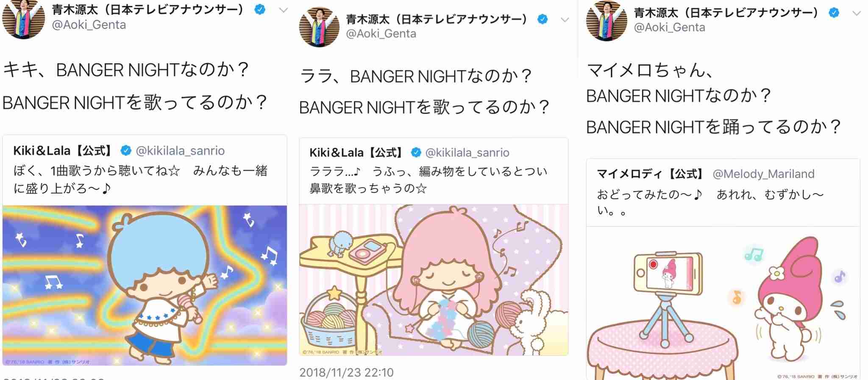Click verified badge beside the first Aoki Genta name
Viewport: 868px width, 380px height.
pyautogui.click(x=260, y=9)
